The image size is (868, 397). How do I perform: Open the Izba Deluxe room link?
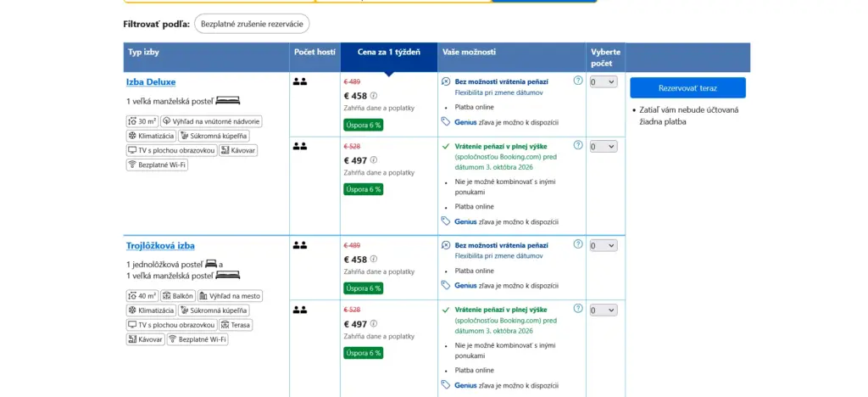151,82
